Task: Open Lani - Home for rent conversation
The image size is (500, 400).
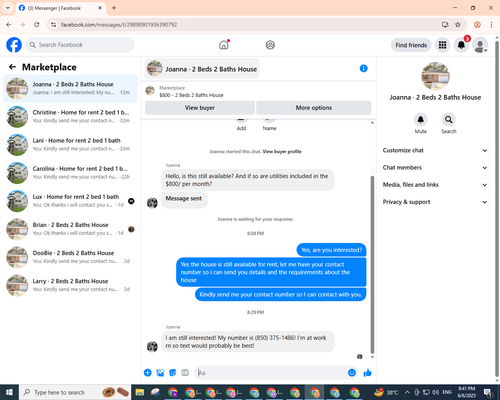Action: [x=70, y=145]
